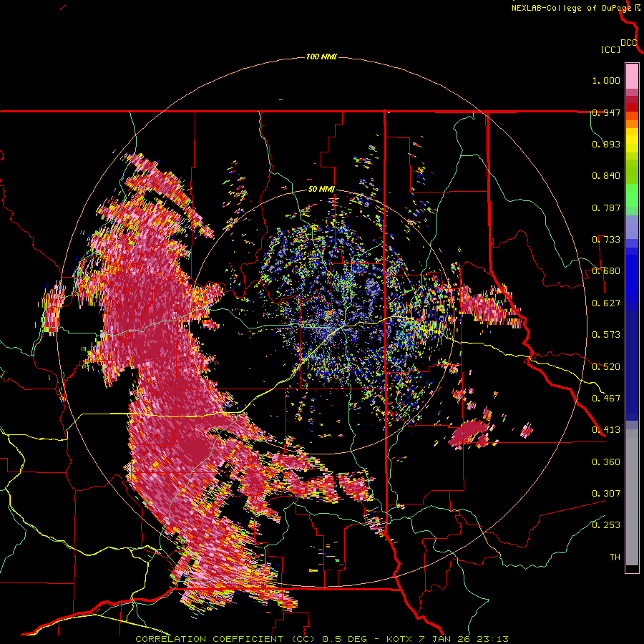
Task: Click the 0.307 legend value
Action: coord(606,494)
